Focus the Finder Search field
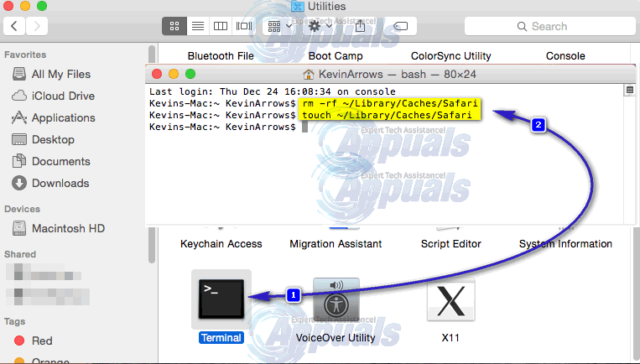Image resolution: width=640 pixels, height=364 pixels. [549, 27]
